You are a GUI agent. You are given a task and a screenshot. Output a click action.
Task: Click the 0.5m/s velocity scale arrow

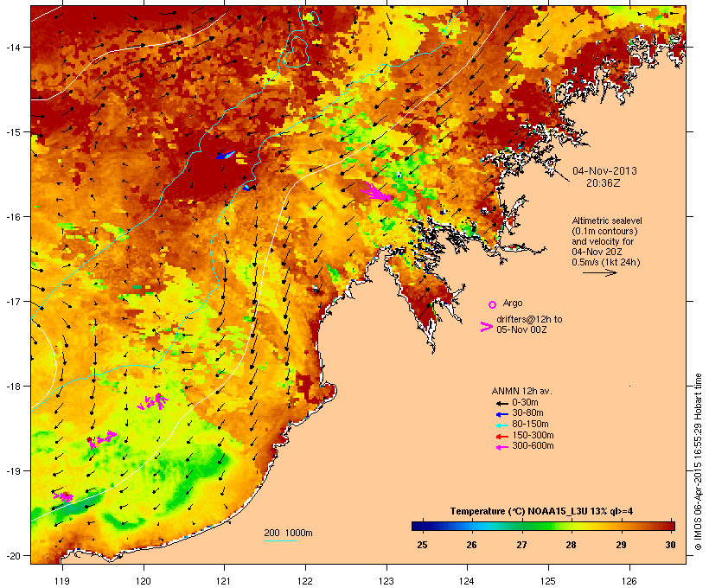pyautogui.click(x=600, y=272)
